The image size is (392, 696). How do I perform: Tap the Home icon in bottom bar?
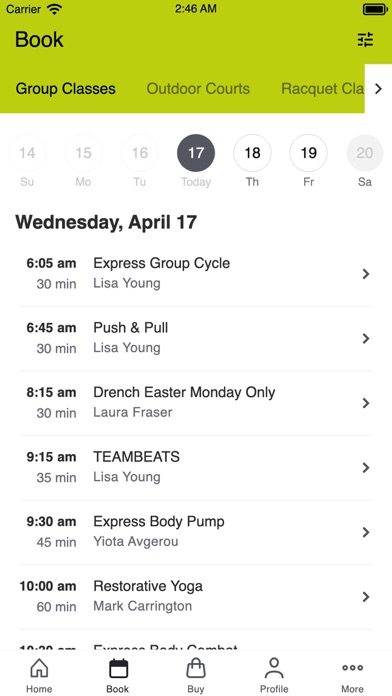39,668
